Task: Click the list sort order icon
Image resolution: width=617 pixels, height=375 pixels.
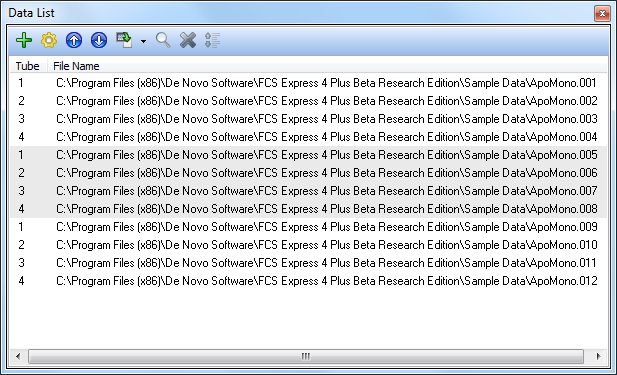Action: click(x=212, y=40)
